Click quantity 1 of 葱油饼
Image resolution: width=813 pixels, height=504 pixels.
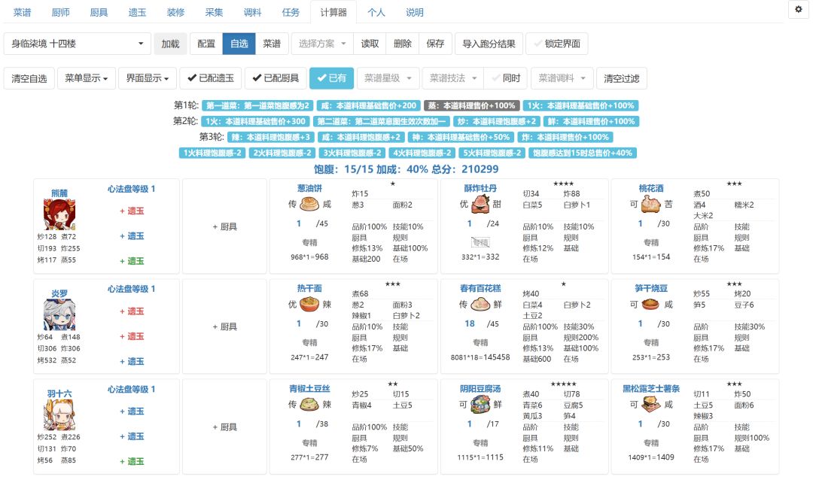[299, 223]
